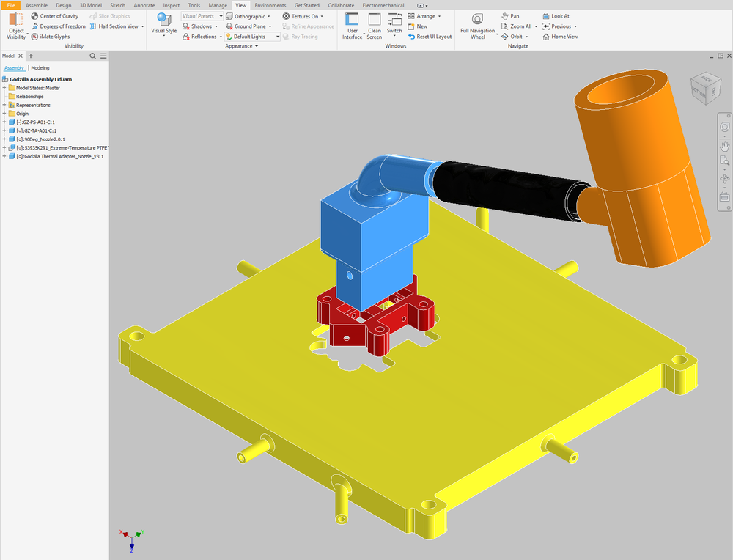Viewport: 733px width, 560px height.
Task: Use the Look At command
Action: click(556, 16)
